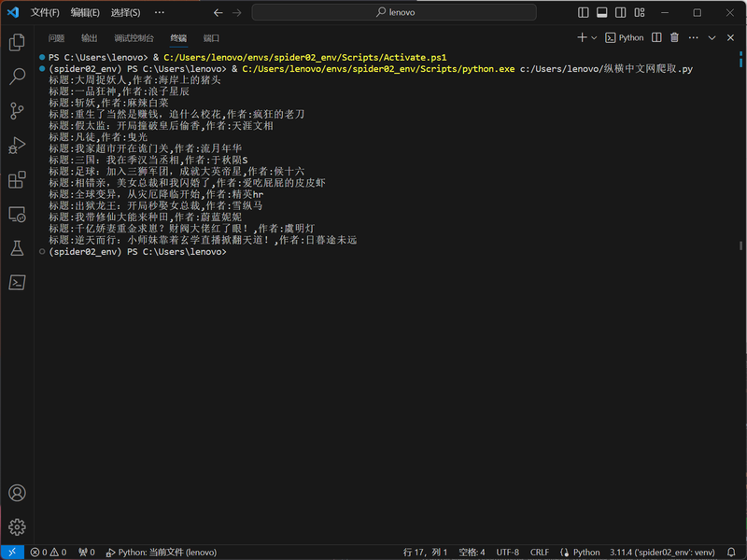This screenshot has height=560, width=747.
Task: Open Remote Explorer view
Action: coord(17,215)
